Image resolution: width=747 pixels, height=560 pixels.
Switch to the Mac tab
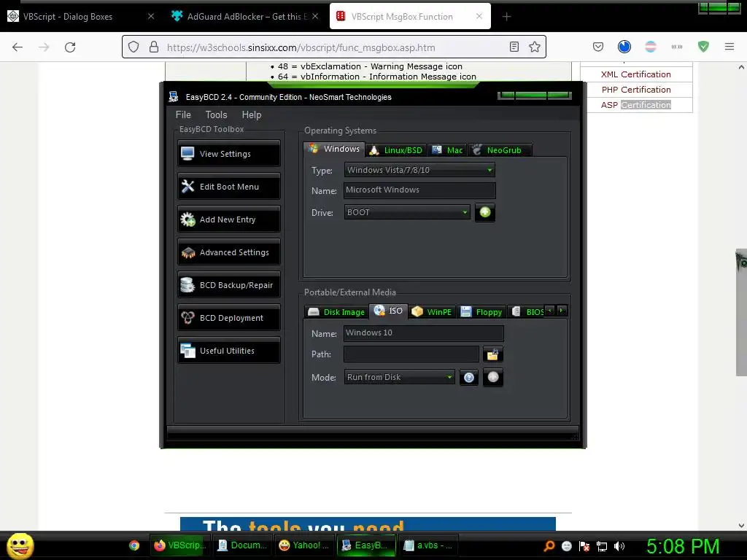[447, 150]
